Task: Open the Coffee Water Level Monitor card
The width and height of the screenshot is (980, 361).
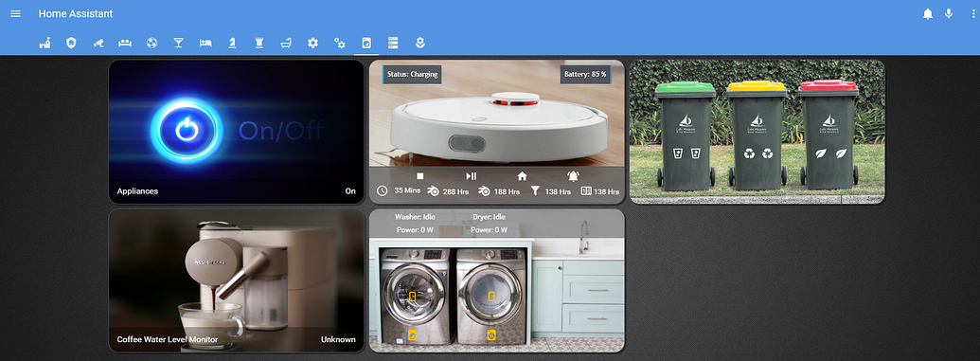Action: (237, 280)
